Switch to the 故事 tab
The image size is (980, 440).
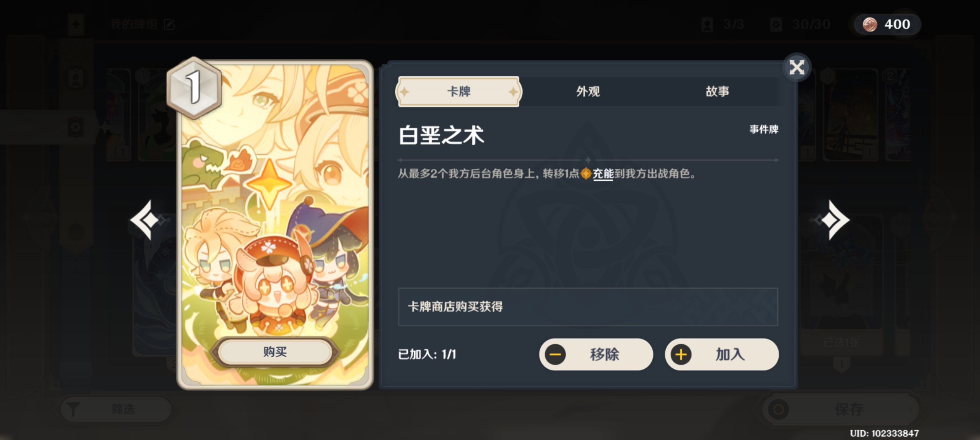pos(717,91)
